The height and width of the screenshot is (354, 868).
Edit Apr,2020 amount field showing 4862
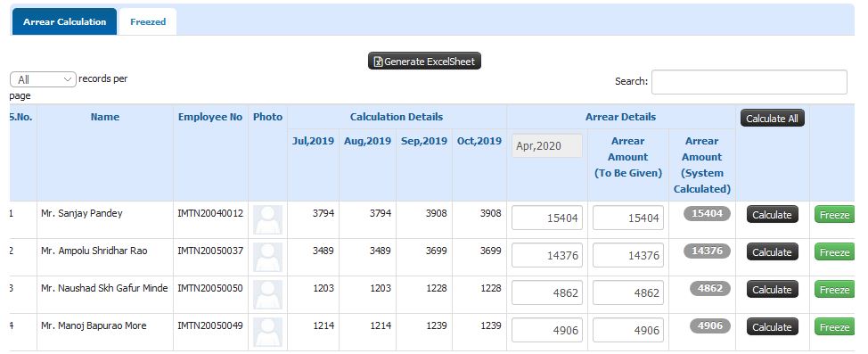[x=547, y=292]
